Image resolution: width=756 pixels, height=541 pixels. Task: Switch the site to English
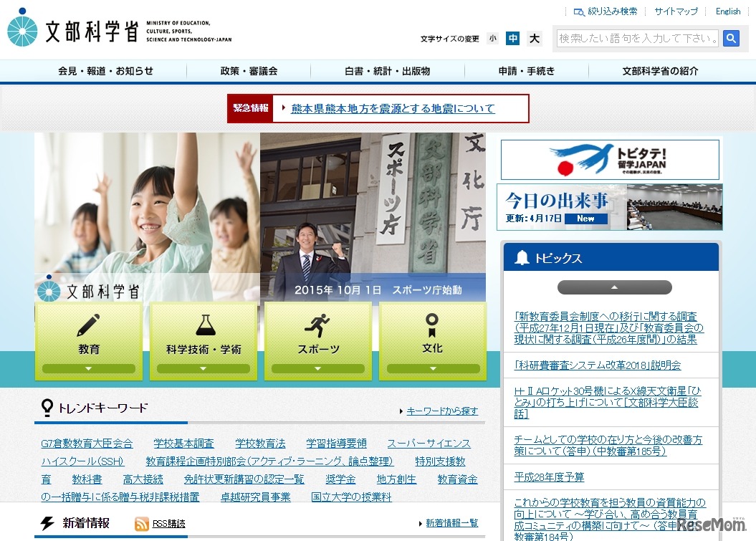[x=728, y=11]
